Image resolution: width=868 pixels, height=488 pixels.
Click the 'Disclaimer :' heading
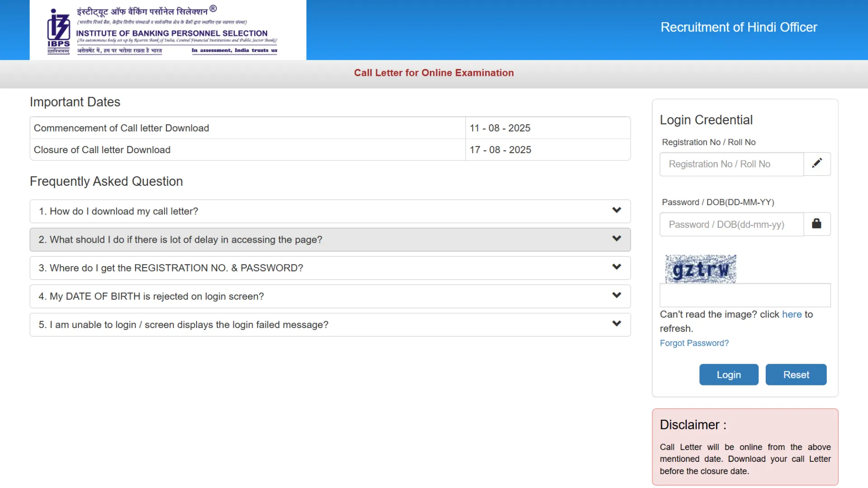693,425
